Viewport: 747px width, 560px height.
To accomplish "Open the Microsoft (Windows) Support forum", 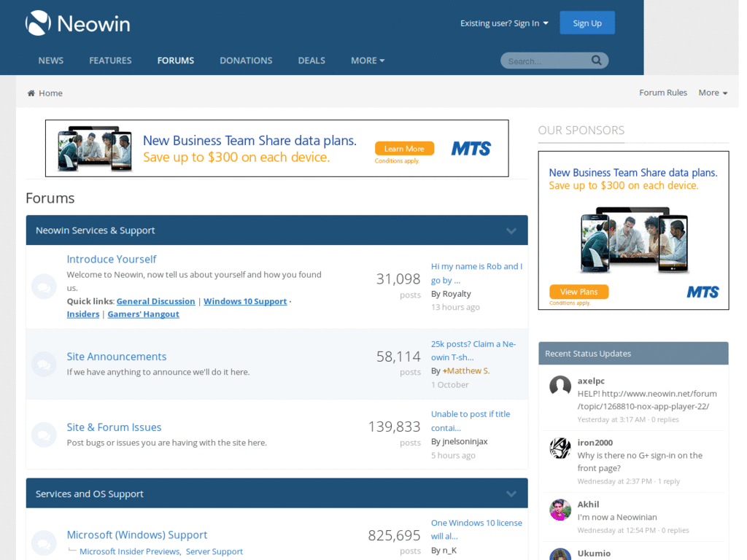I will [x=136, y=534].
